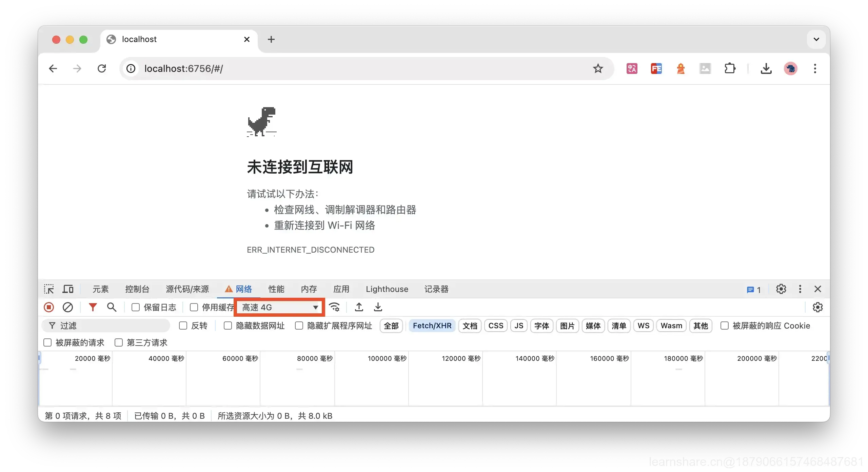Open network search with magnifier icon
This screenshot has width=868, height=472.
(x=112, y=307)
